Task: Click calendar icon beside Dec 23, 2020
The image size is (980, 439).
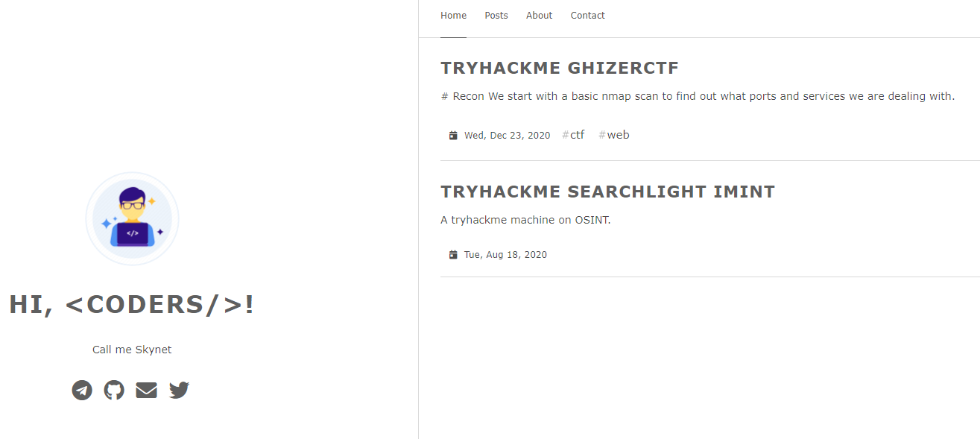Action: click(453, 136)
